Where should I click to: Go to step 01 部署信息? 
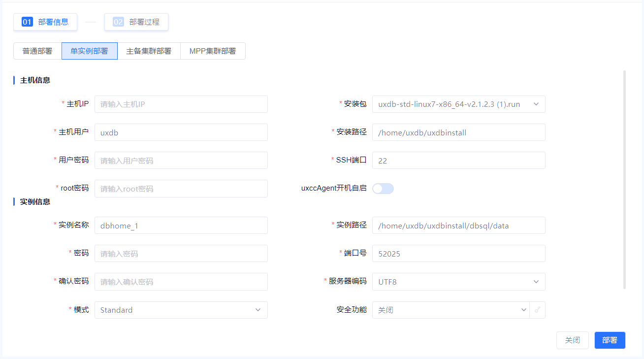pos(45,22)
